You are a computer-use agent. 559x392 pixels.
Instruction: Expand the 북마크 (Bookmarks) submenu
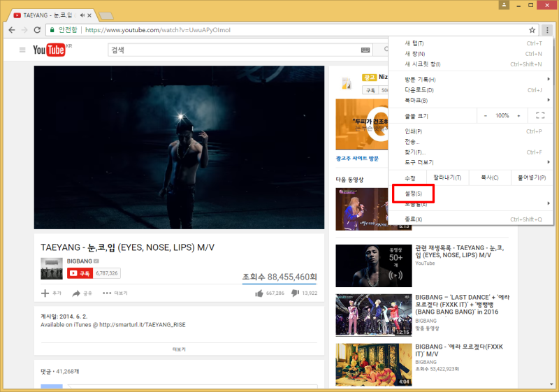click(x=470, y=100)
